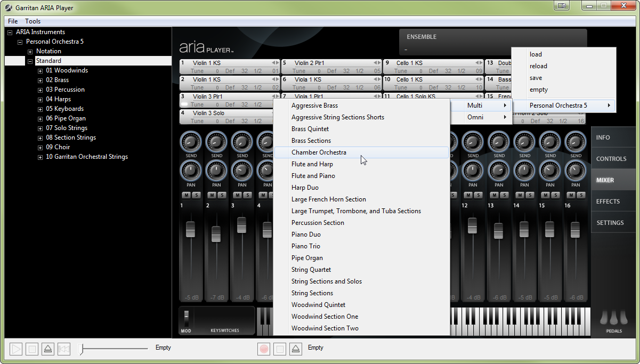The image size is (640, 364).
Task: Click the red Record button
Action: pos(264,349)
